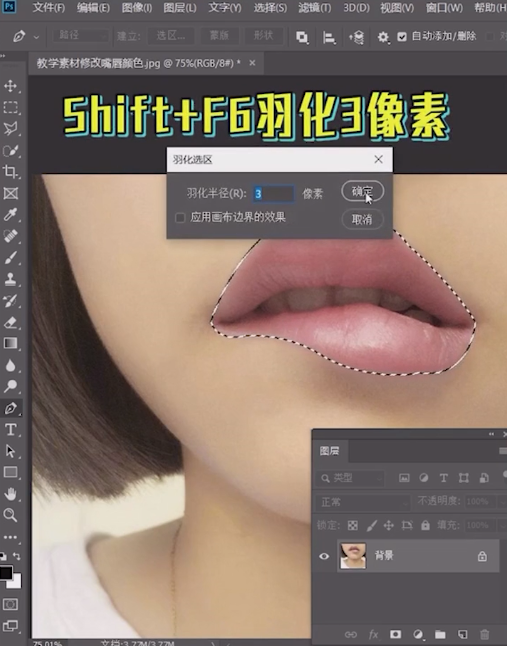Open path operations in options bar
This screenshot has width=507, height=646.
(x=302, y=37)
